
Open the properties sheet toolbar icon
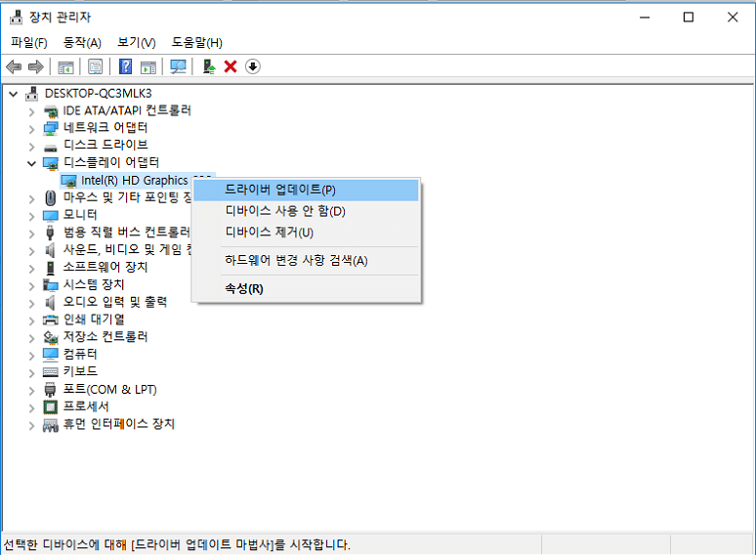[x=95, y=66]
